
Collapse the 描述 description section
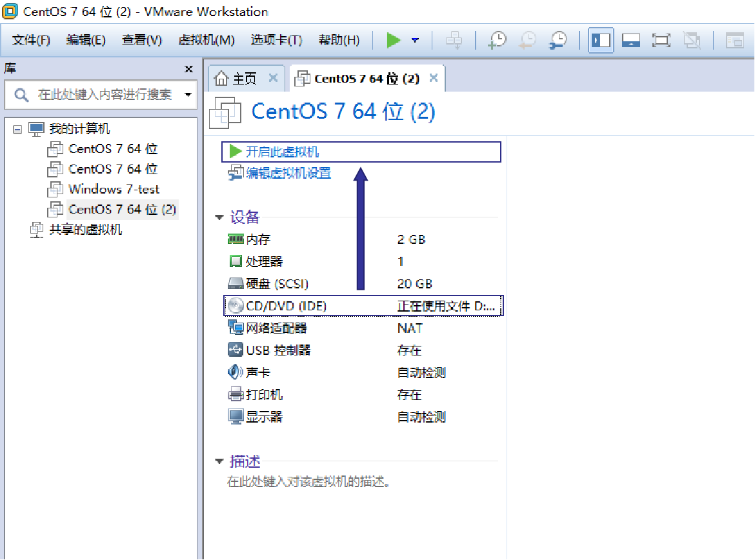coord(219,461)
